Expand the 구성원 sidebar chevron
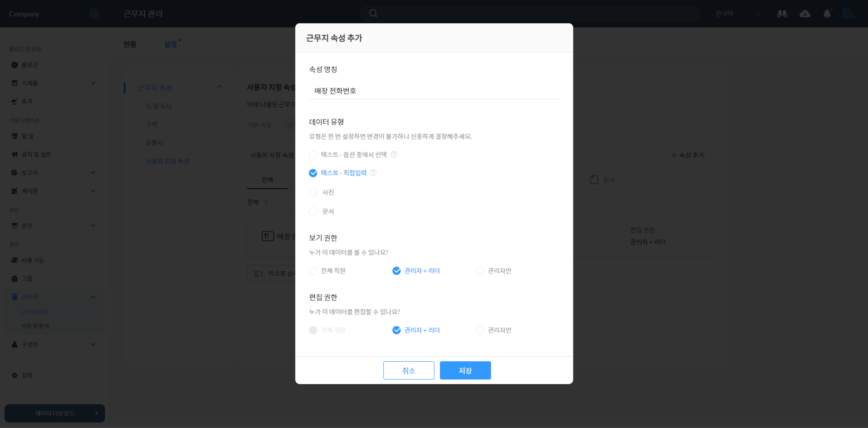The height and width of the screenshot is (428, 868). click(93, 344)
